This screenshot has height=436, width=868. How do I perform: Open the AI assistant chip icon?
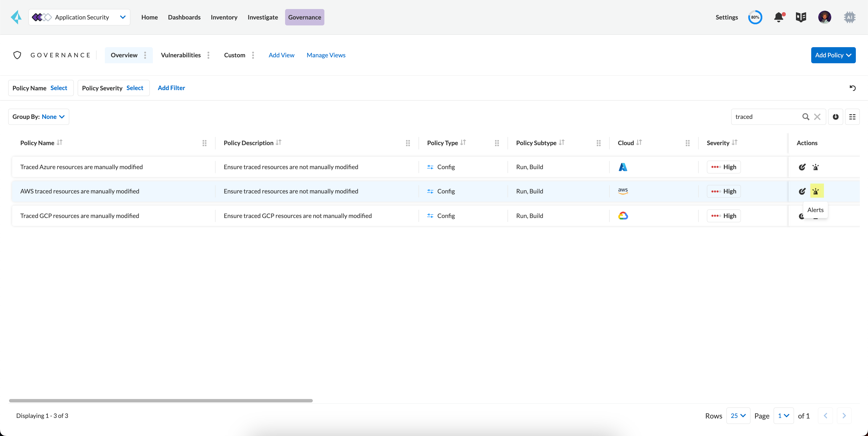coord(849,17)
